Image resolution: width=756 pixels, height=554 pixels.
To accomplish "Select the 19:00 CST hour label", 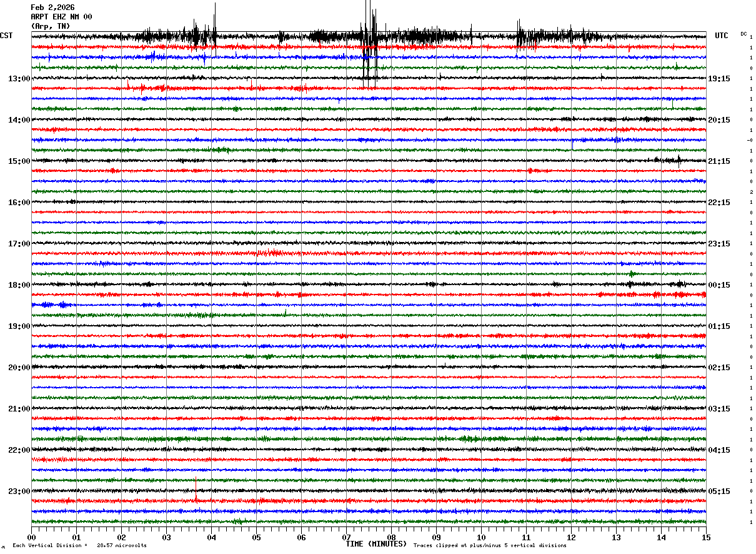I will coord(19,326).
